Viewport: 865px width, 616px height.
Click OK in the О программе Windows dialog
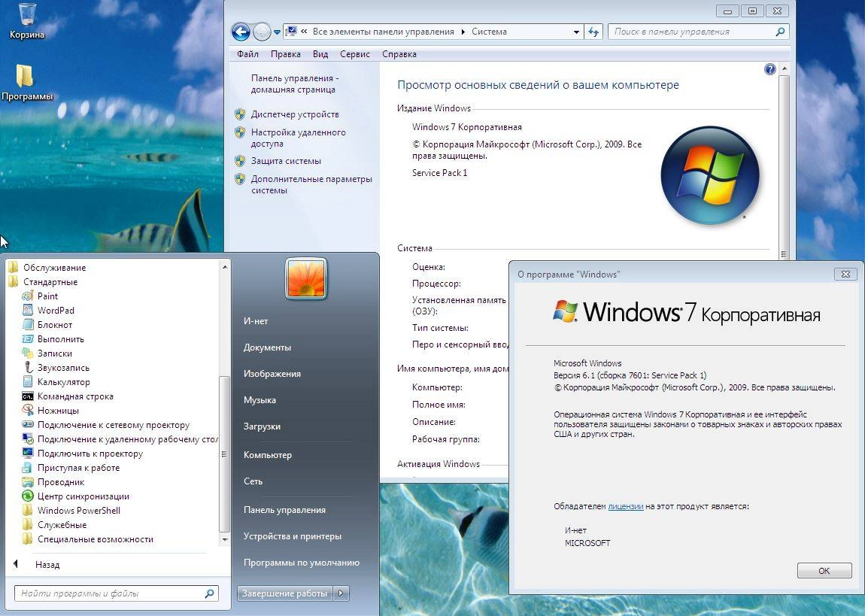coord(824,571)
